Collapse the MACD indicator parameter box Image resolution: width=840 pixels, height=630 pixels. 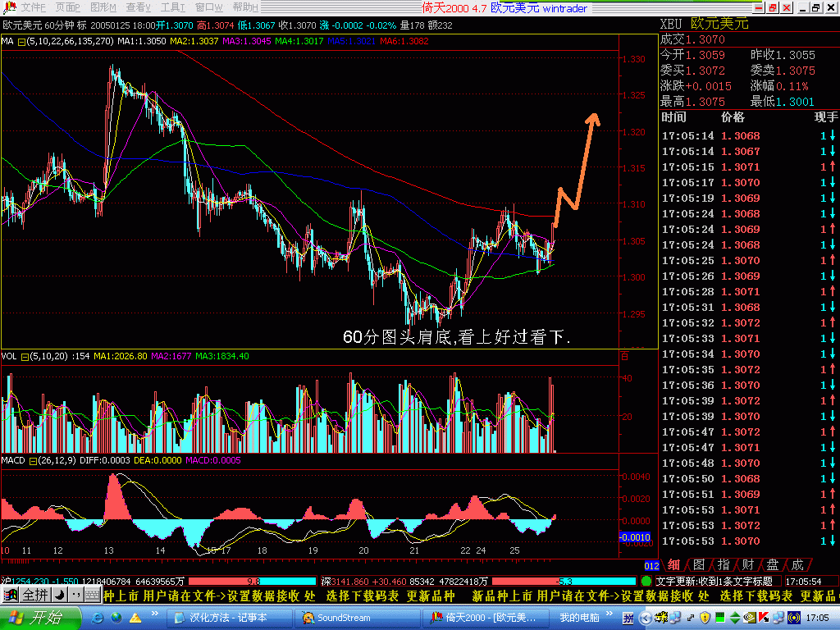[x=33, y=461]
